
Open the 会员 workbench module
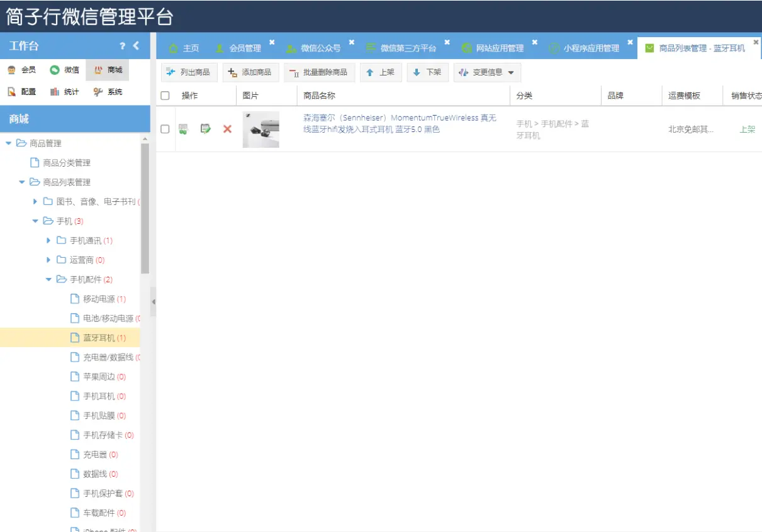coord(21,70)
